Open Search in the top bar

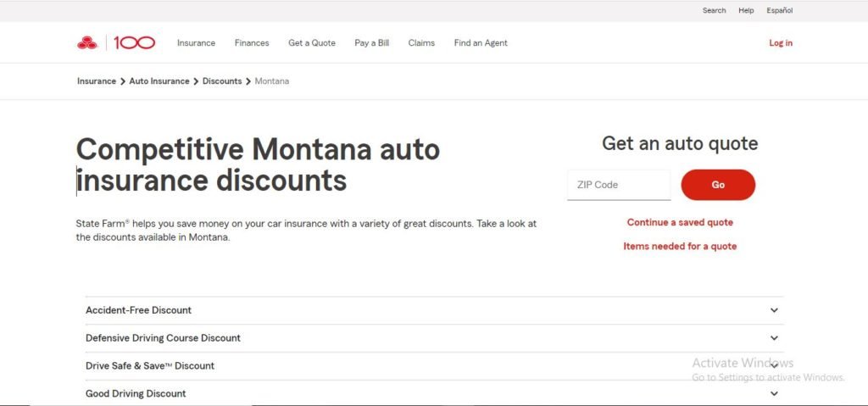pyautogui.click(x=714, y=10)
